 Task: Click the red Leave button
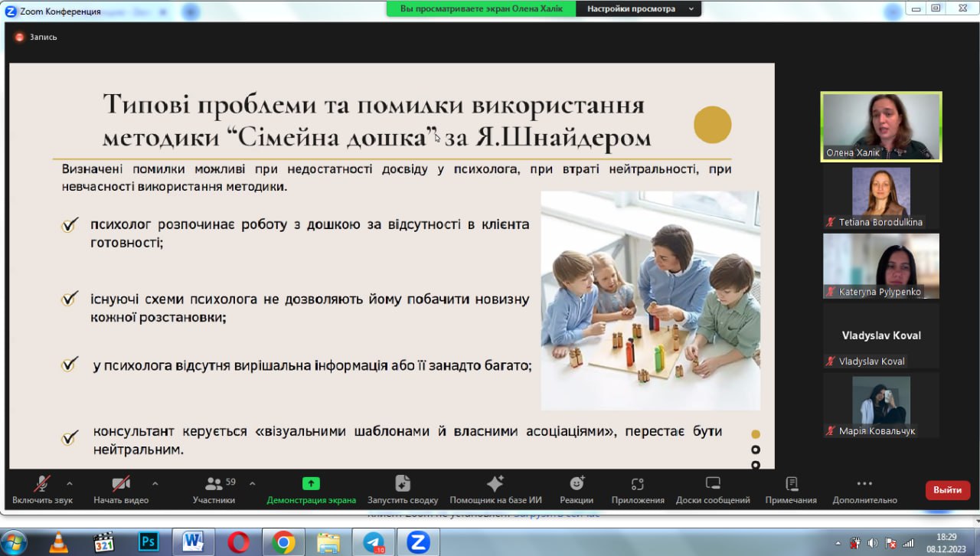point(947,490)
